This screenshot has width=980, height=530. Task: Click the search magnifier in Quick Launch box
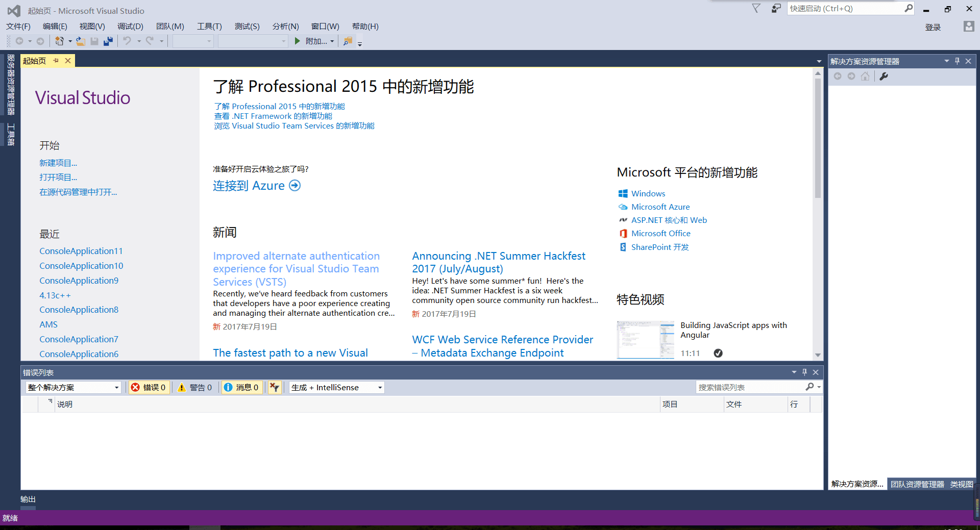coord(909,8)
